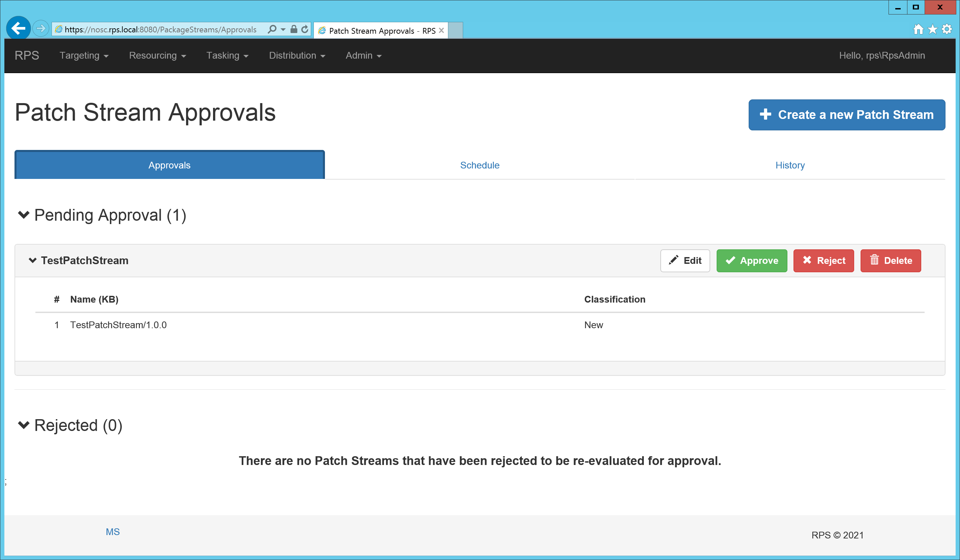The height and width of the screenshot is (560, 960).
Task: Select the pencil icon to edit TestPatchStream
Action: click(673, 260)
